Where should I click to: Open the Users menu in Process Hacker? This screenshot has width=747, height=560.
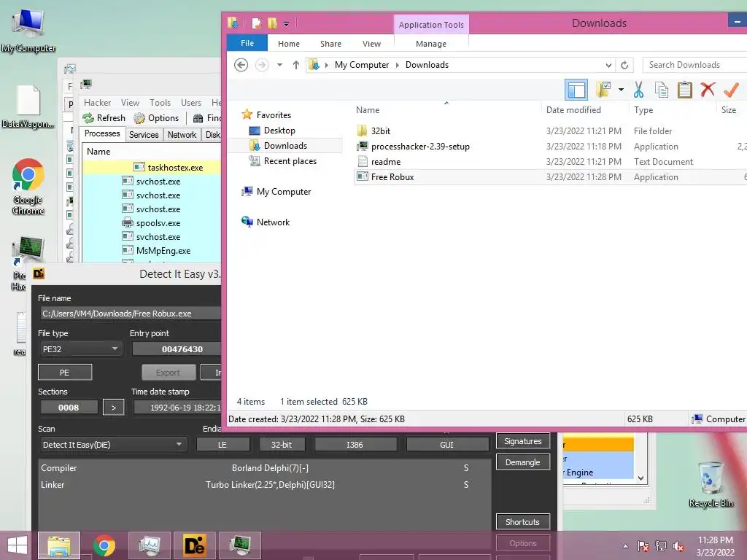pos(191,103)
